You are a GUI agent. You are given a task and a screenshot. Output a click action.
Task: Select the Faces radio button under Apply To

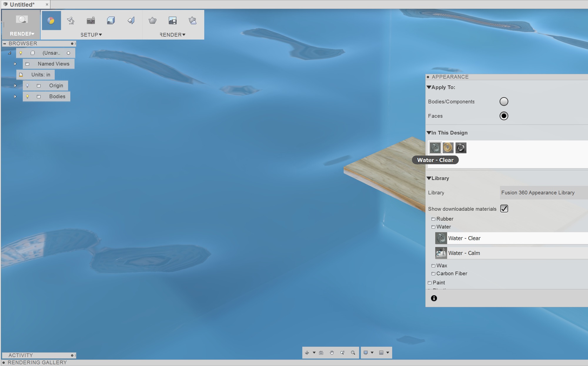[504, 116]
